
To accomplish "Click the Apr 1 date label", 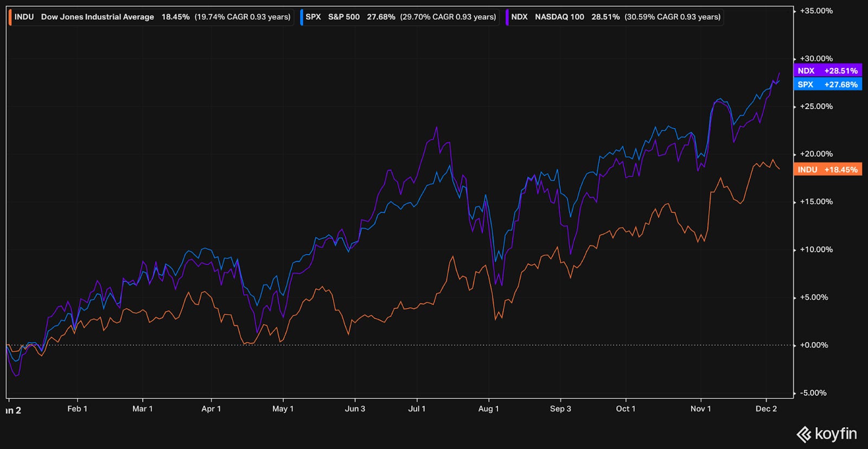I will point(211,409).
